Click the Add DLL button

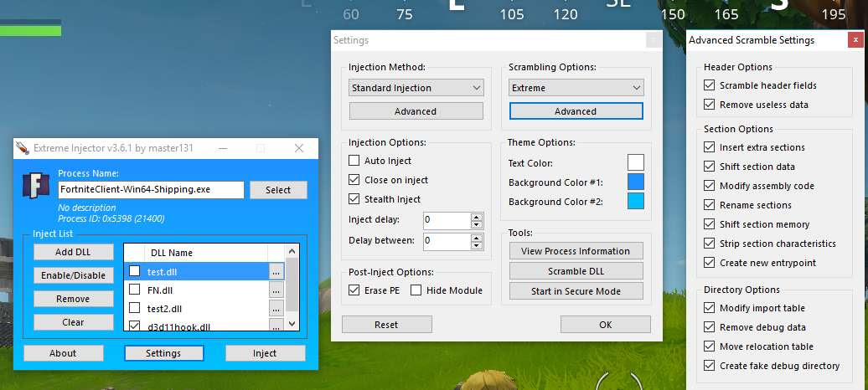pyautogui.click(x=73, y=252)
